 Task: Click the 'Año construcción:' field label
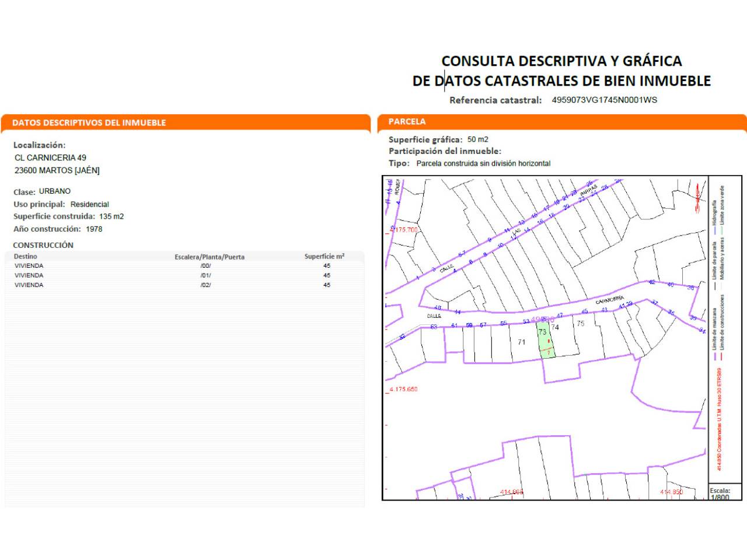pyautogui.click(x=47, y=229)
